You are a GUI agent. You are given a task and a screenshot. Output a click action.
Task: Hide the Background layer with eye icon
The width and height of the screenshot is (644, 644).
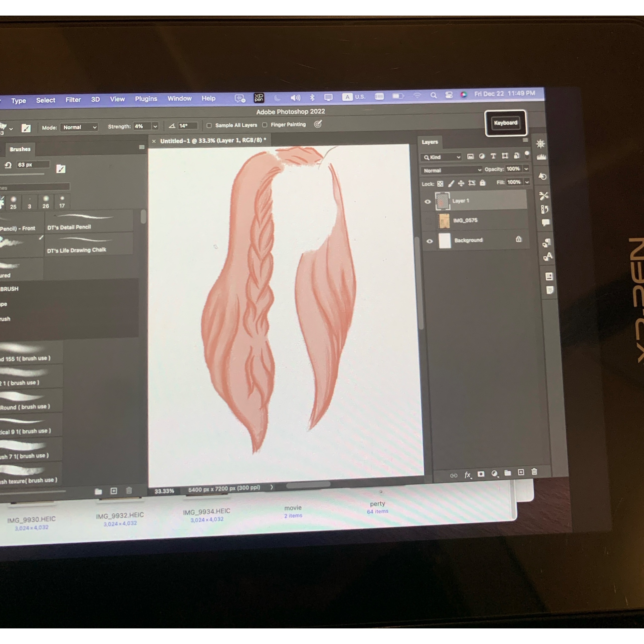(x=429, y=241)
